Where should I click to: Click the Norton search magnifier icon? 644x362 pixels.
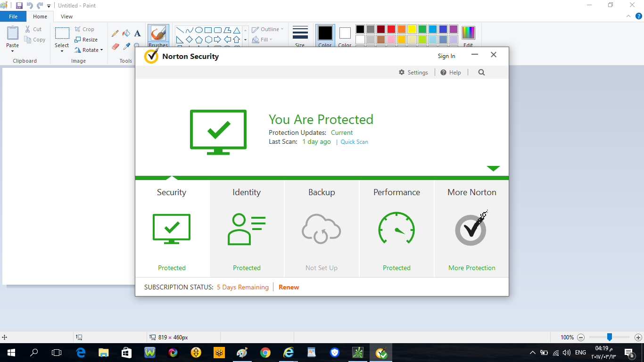point(481,72)
